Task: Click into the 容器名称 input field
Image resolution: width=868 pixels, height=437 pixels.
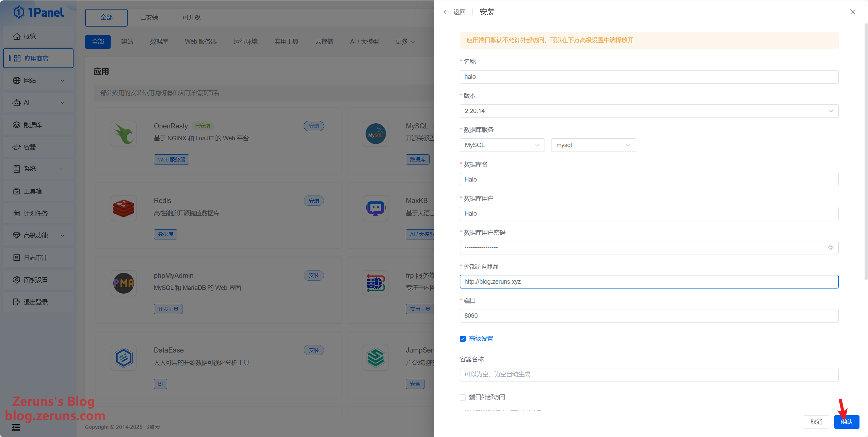Action: 649,374
